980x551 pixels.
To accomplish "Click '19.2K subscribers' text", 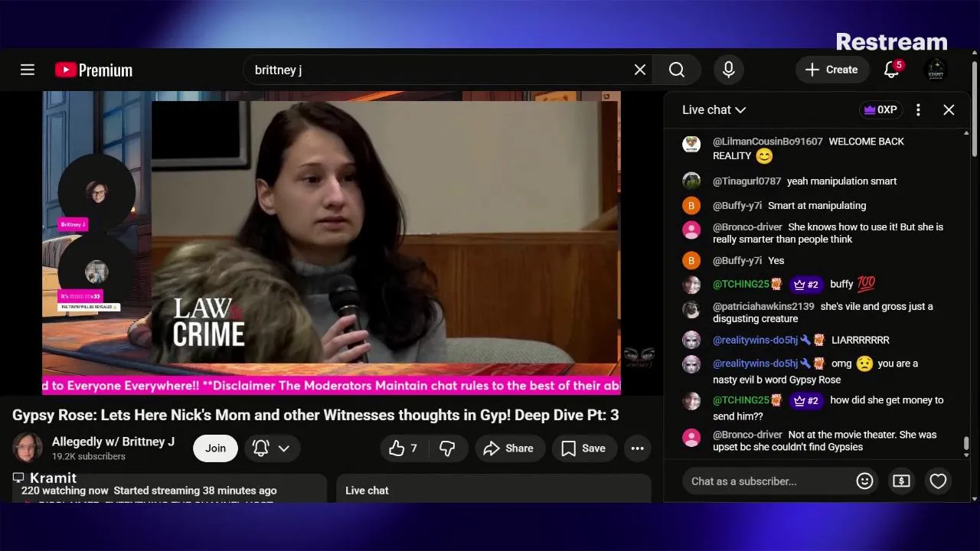I will [89, 456].
